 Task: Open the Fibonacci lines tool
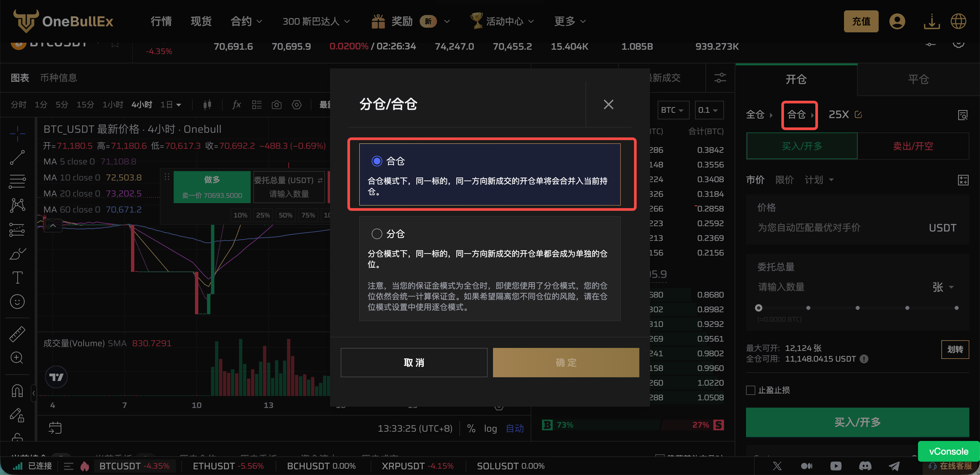pyautogui.click(x=17, y=181)
